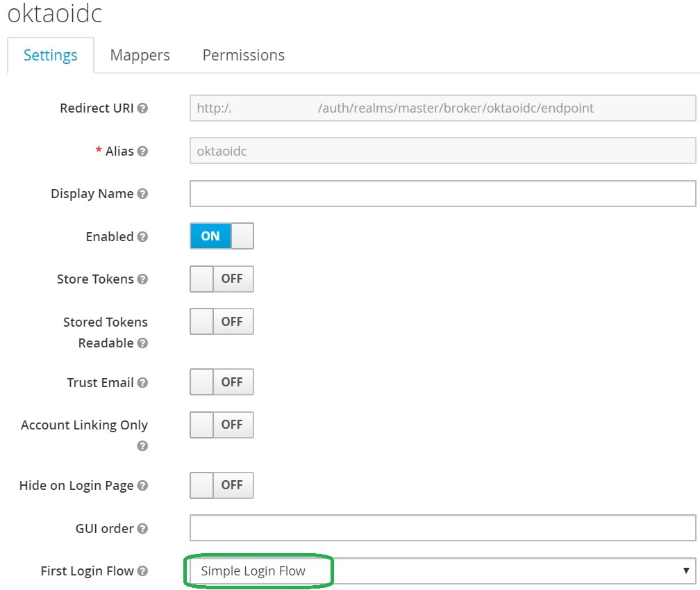Click Display Name help question icon

click(142, 195)
